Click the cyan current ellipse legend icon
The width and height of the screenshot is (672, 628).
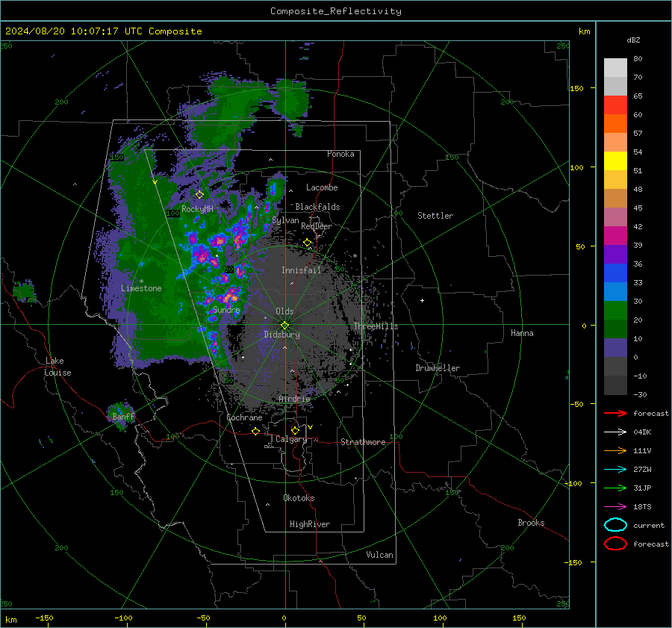click(x=615, y=525)
